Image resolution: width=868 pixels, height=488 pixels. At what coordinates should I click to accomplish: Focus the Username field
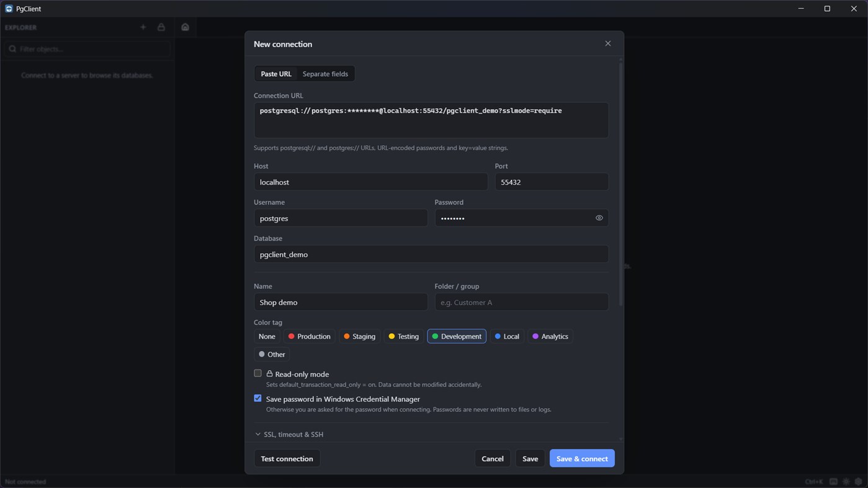341,218
